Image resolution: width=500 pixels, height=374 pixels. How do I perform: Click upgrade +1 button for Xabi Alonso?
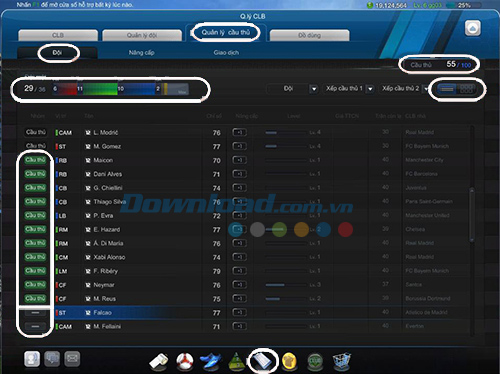tap(239, 257)
